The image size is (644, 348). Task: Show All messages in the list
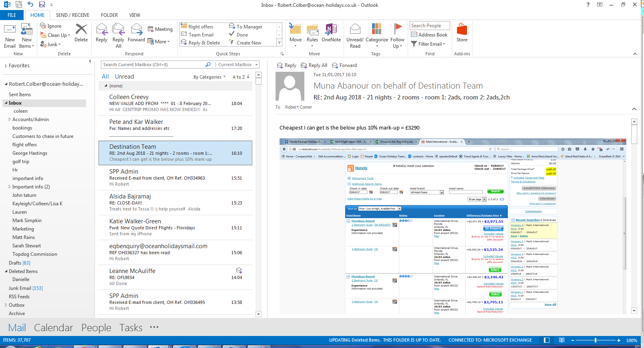point(105,77)
